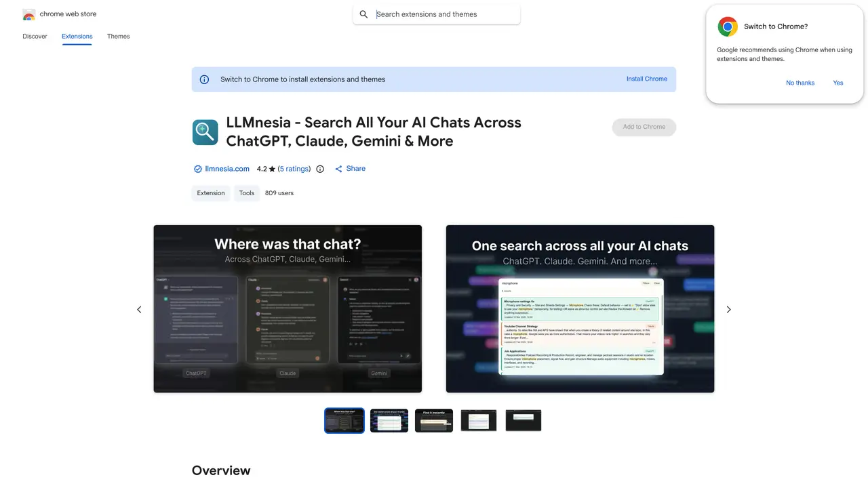The height and width of the screenshot is (488, 868).
Task: Click the Overview heading
Action: [x=221, y=470]
